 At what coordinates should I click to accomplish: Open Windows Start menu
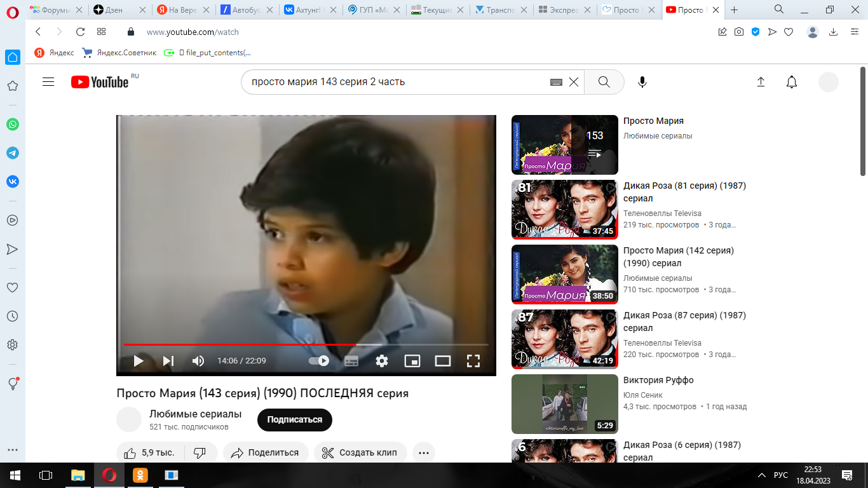[15, 475]
